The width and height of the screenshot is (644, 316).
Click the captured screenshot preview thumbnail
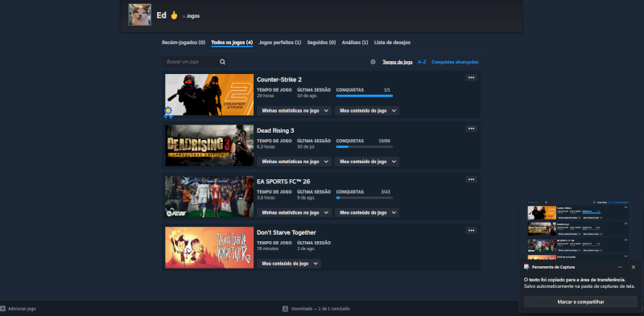[578, 229]
